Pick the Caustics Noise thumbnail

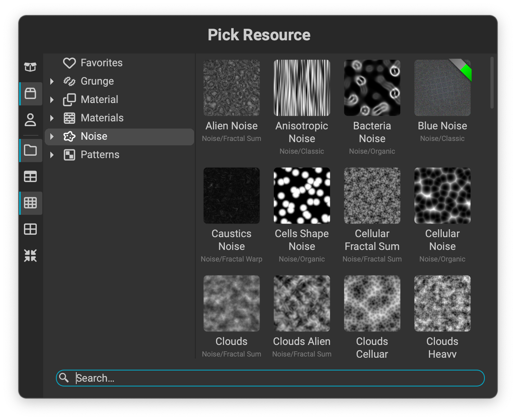[232, 196]
